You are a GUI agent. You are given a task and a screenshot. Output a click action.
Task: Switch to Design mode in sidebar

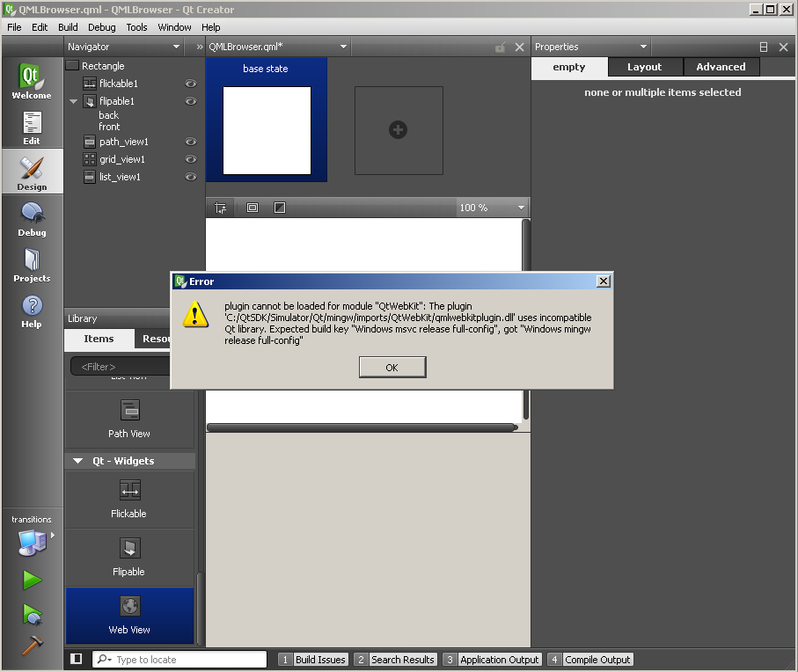pos(32,172)
